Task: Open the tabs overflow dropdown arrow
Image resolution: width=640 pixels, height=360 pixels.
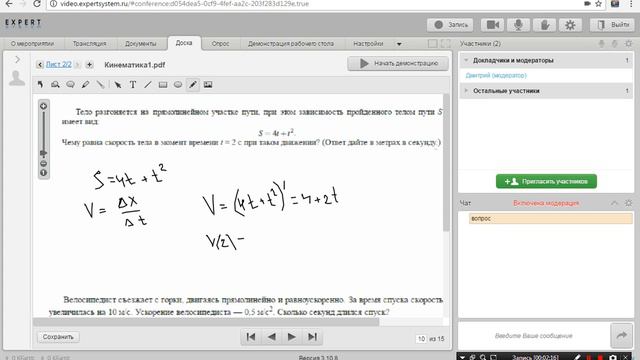Action: (x=399, y=44)
